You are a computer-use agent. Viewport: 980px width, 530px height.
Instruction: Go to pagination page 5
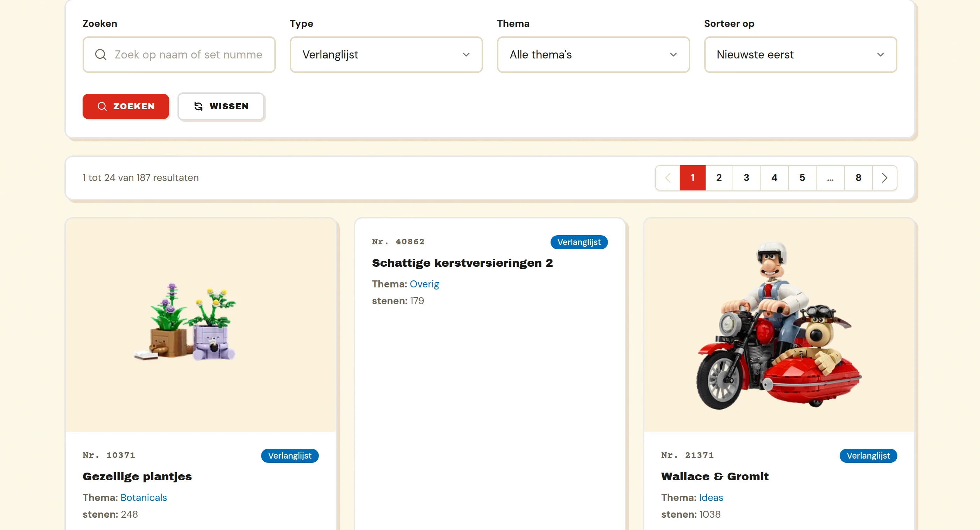pyautogui.click(x=802, y=178)
